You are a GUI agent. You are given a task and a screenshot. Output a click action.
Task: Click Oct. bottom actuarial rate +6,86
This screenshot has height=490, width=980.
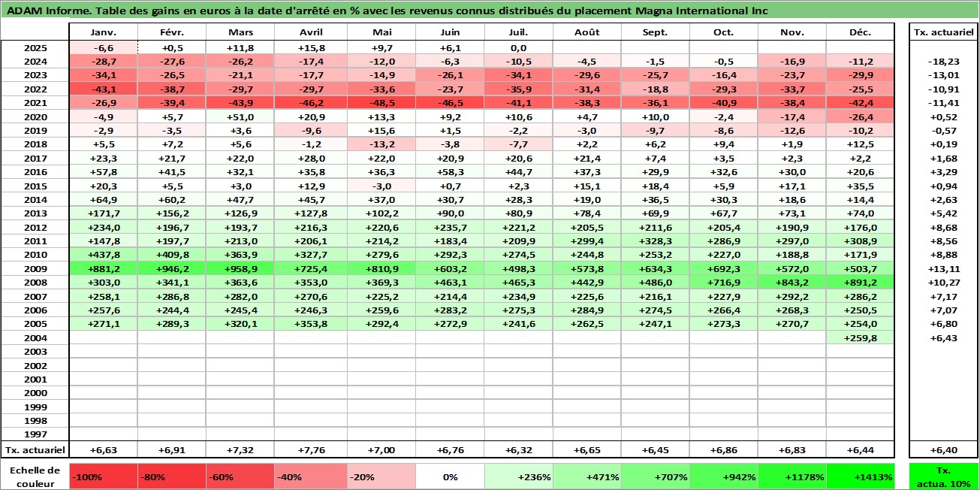pos(724,449)
